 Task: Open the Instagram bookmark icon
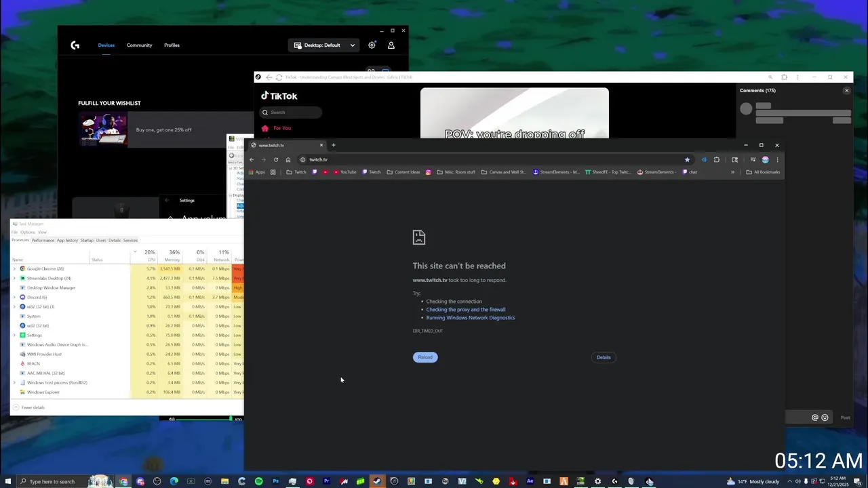tap(429, 172)
